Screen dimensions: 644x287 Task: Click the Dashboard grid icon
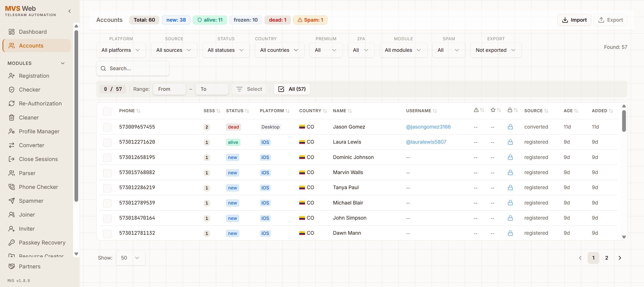pos(12,32)
